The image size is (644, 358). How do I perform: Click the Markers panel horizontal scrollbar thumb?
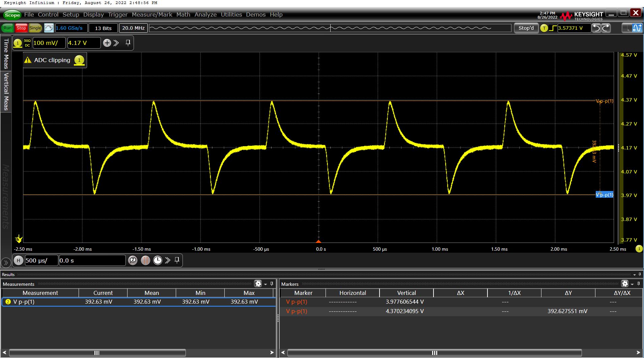point(435,353)
